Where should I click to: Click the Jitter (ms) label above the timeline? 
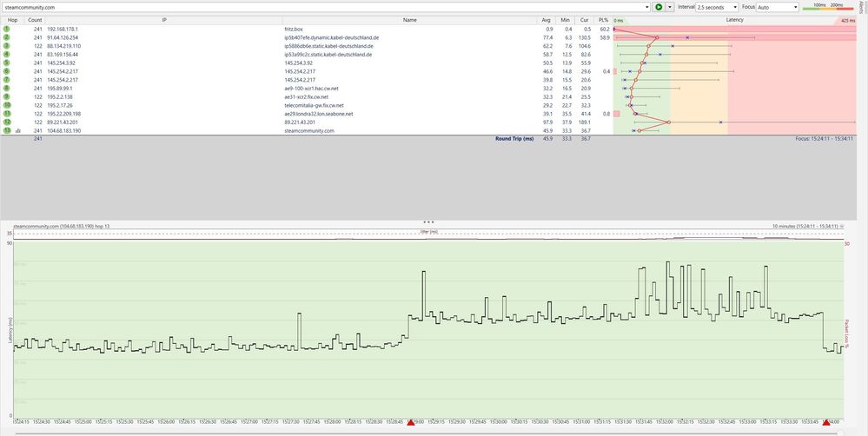click(x=429, y=231)
